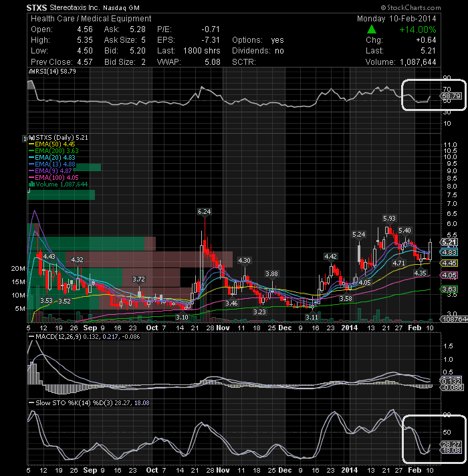The height and width of the screenshot is (476, 468).
Task: Click the 4.32 price annotation
Action: [x=77, y=260]
